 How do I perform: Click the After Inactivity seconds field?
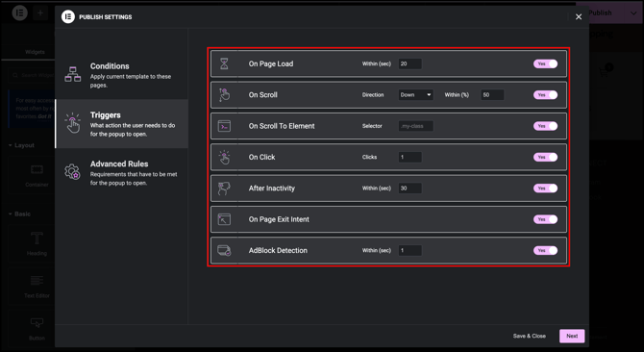tap(409, 189)
